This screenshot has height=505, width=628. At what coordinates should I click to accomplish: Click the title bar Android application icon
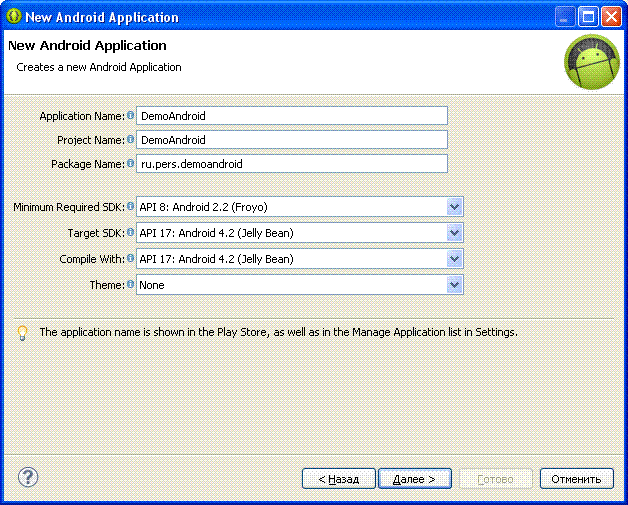(x=14, y=16)
